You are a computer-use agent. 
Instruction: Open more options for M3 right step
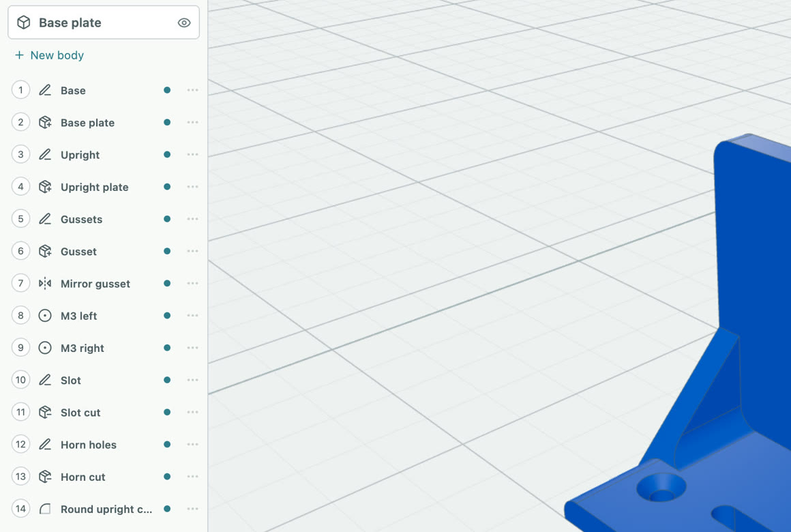(193, 348)
